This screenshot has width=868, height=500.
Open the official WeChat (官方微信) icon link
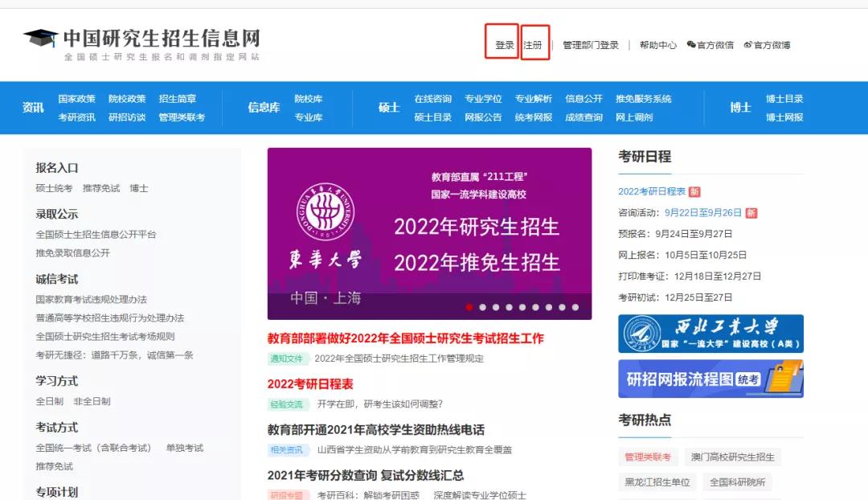691,46
